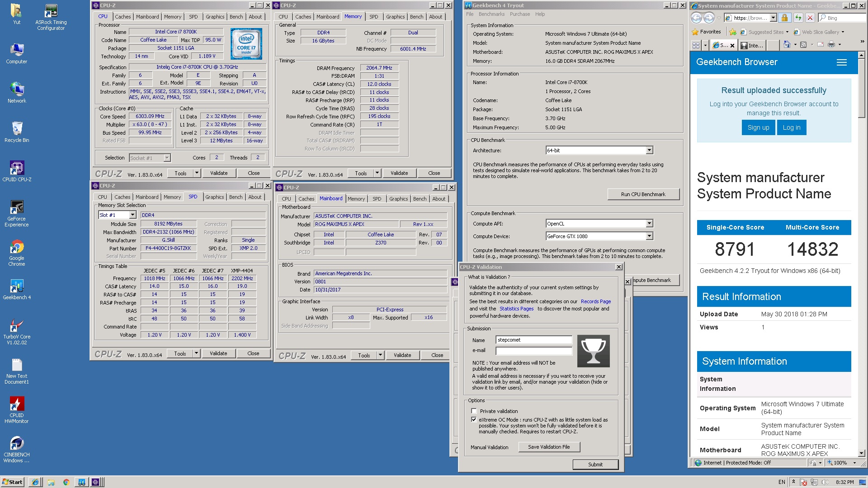Screen dimensions: 868x488
Task: Click the Action Center flag tray icon
Action: [803, 482]
